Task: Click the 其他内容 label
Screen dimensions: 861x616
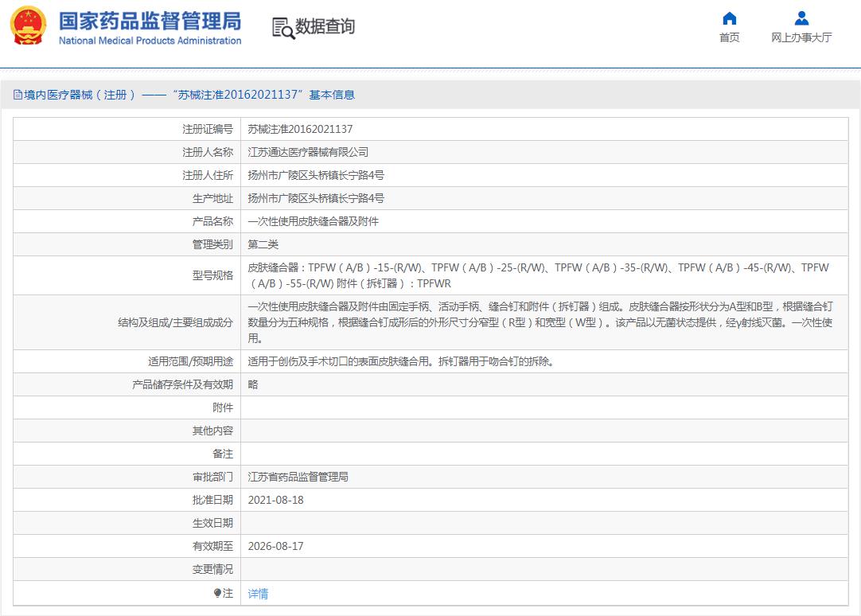Action: [x=212, y=431]
